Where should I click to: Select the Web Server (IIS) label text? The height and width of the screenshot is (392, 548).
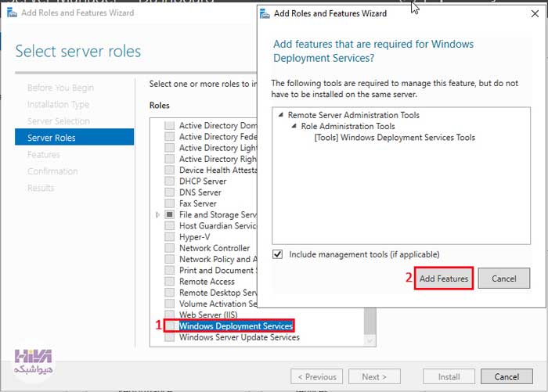point(208,315)
